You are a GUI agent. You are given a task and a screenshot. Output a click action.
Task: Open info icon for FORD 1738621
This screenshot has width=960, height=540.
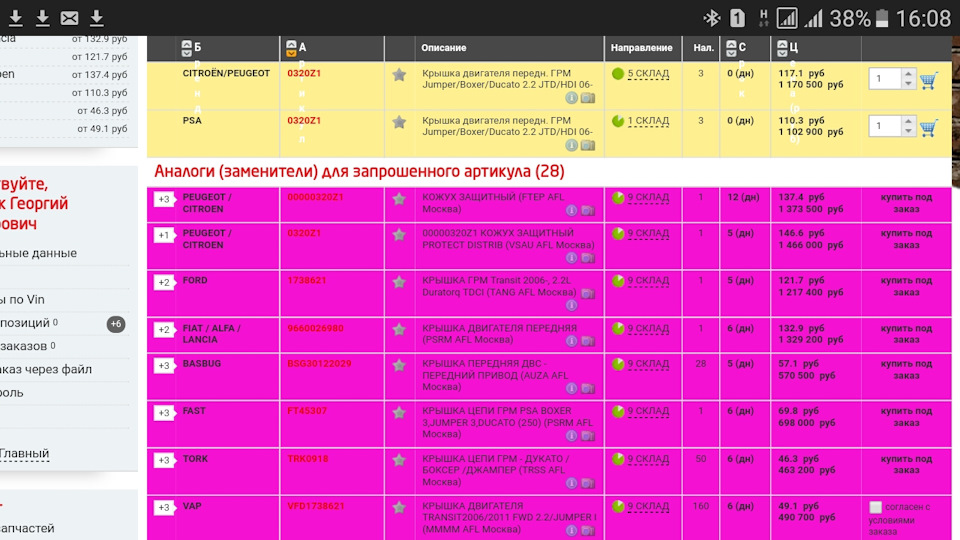[x=571, y=305]
